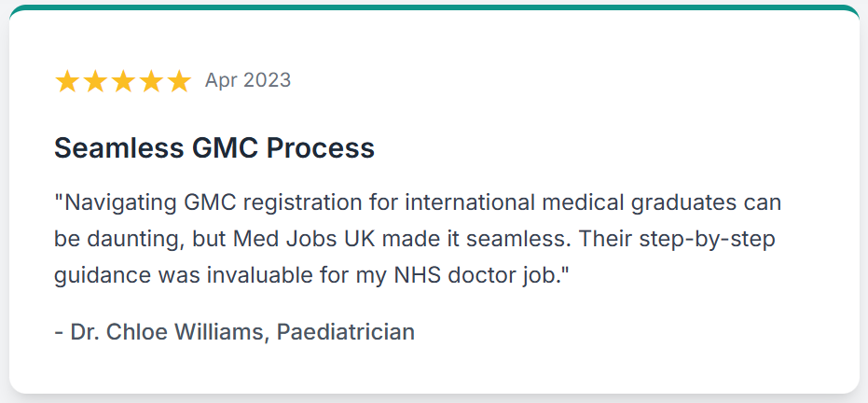Click the second gold star
Image resolution: width=868 pixels, height=403 pixels.
coord(95,81)
